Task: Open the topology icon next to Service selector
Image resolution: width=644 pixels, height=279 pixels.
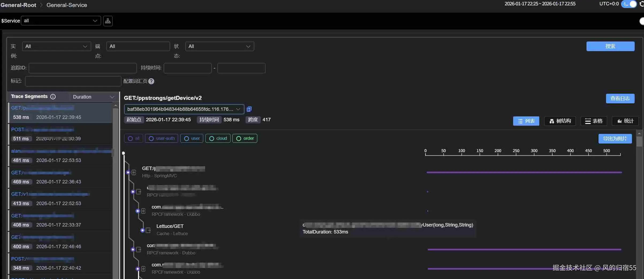Action: coord(108,21)
